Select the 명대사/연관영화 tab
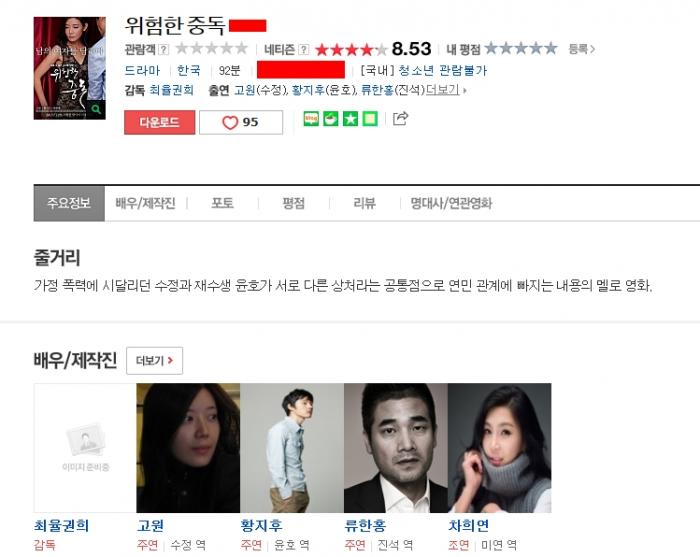This screenshot has height=557, width=700. [451, 203]
